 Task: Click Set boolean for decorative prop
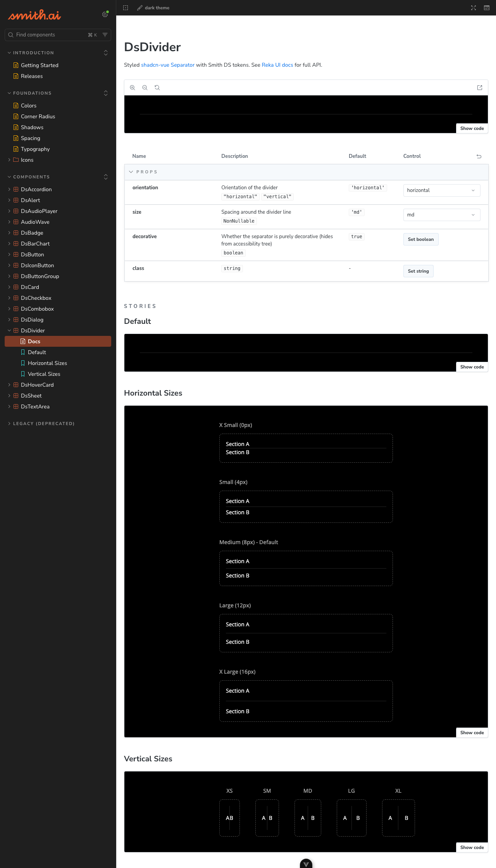click(x=421, y=239)
